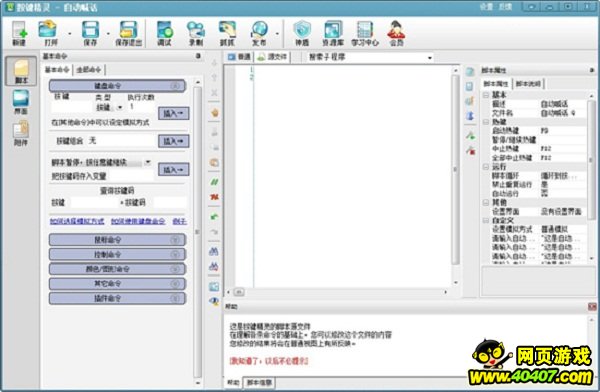Switch to the 全部命令 tab
Image resolution: width=600 pixels, height=392 pixels.
point(89,70)
